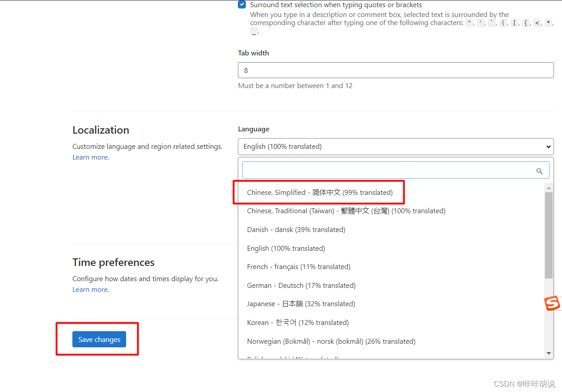Click the scroll down arrow of language list
Viewport: 562px width, 392px height.
click(x=549, y=354)
